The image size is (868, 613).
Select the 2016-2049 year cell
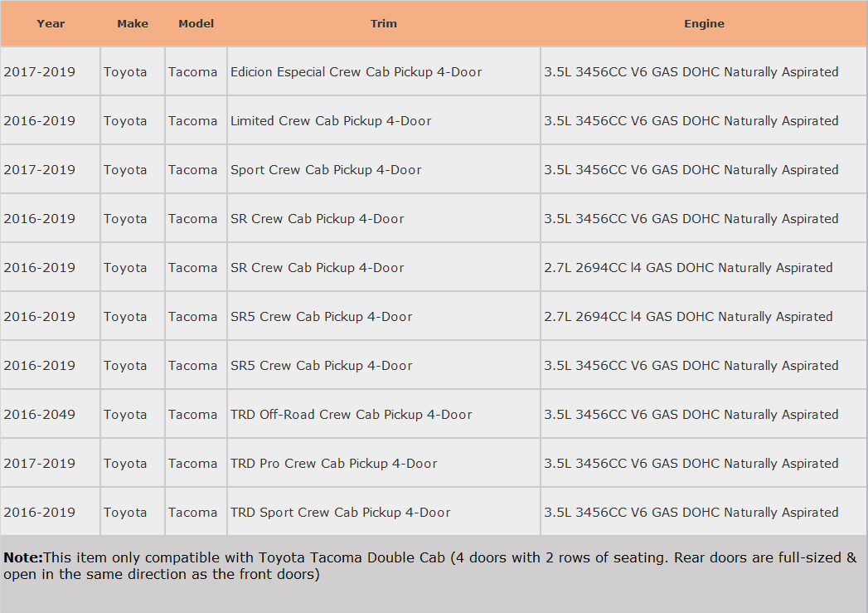[51, 414]
